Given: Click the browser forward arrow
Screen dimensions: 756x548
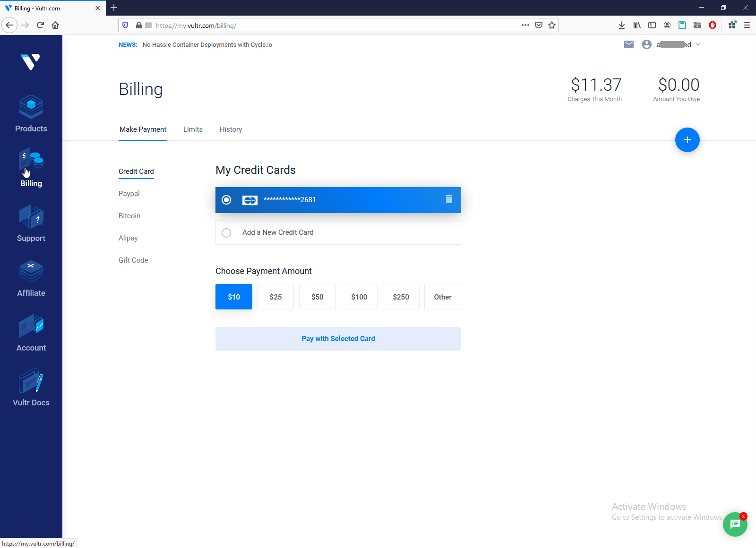Looking at the screenshot, I should pyautogui.click(x=26, y=25).
